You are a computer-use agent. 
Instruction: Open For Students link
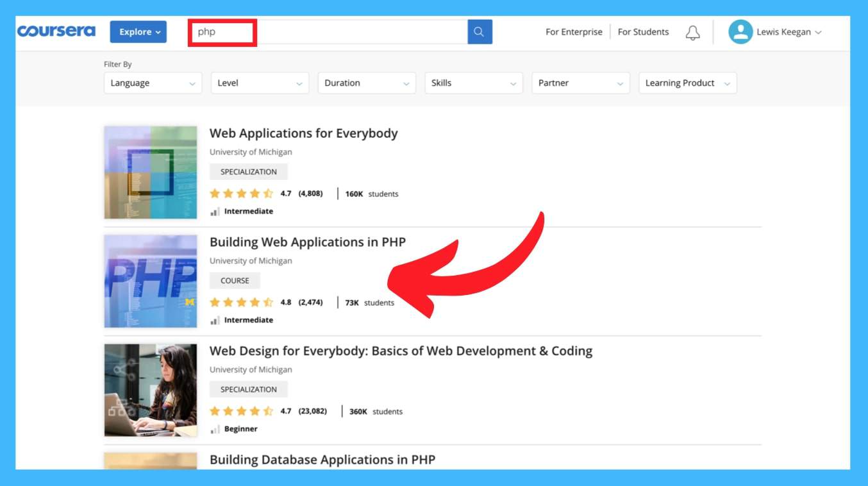click(643, 32)
